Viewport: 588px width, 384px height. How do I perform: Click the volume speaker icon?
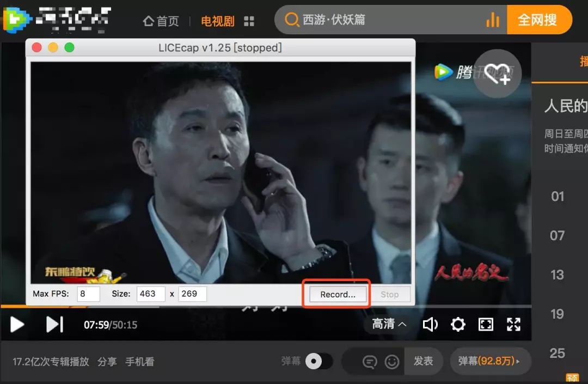tap(430, 324)
